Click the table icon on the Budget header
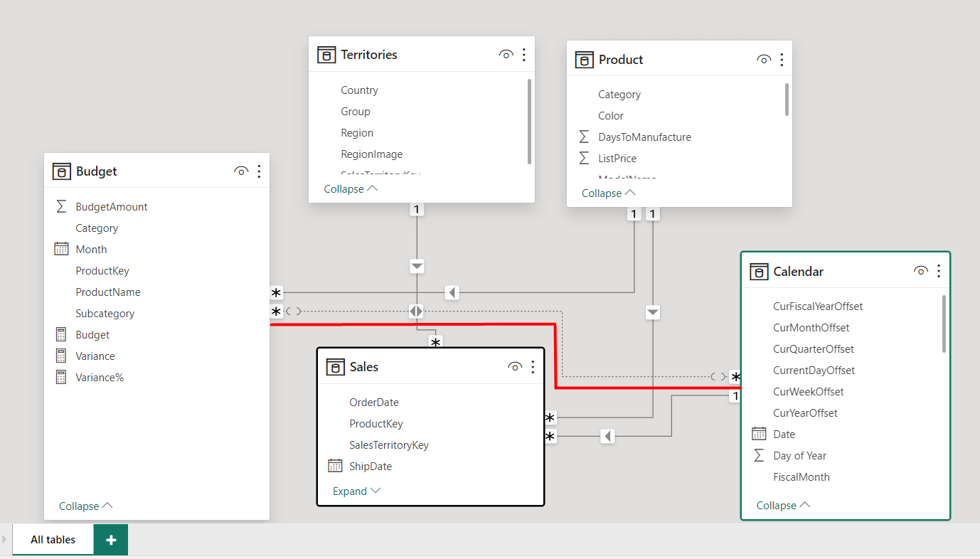This screenshot has height=559, width=980. [x=62, y=171]
